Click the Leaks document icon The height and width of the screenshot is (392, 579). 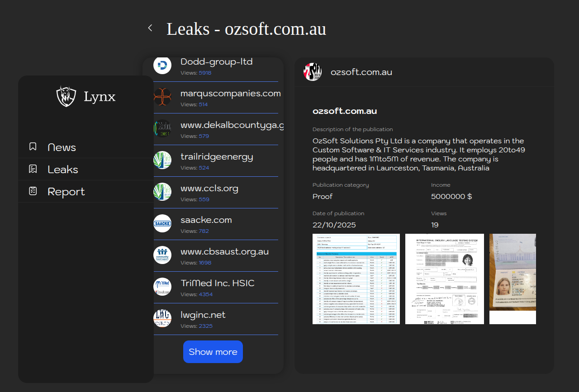pos(33,169)
